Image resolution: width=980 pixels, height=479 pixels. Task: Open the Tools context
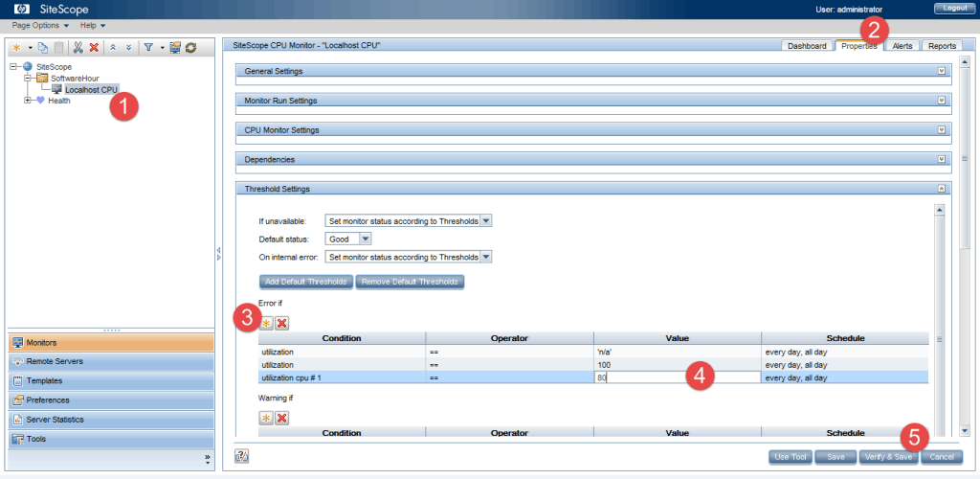click(x=110, y=439)
